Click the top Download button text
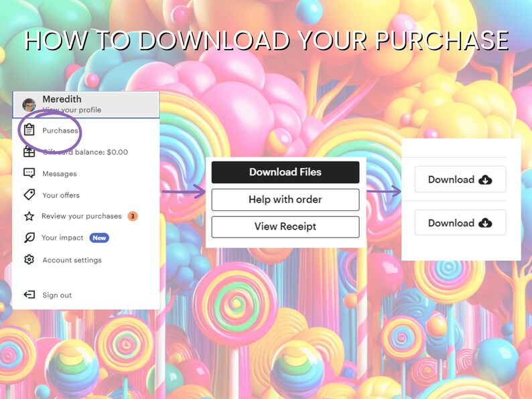 pyautogui.click(x=451, y=179)
